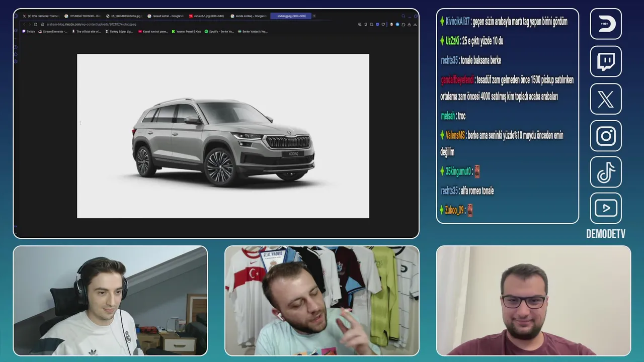
Task: Click the URL in the address bar
Action: (91, 24)
